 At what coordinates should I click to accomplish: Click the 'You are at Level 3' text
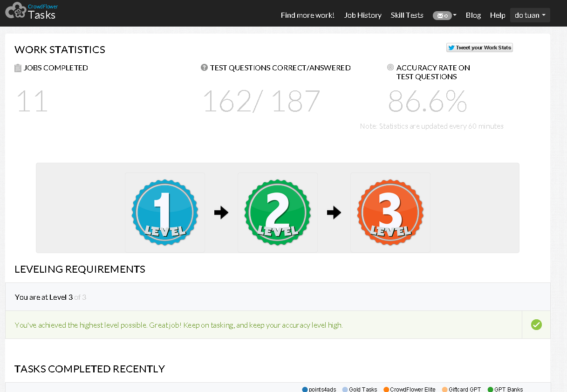pos(44,297)
